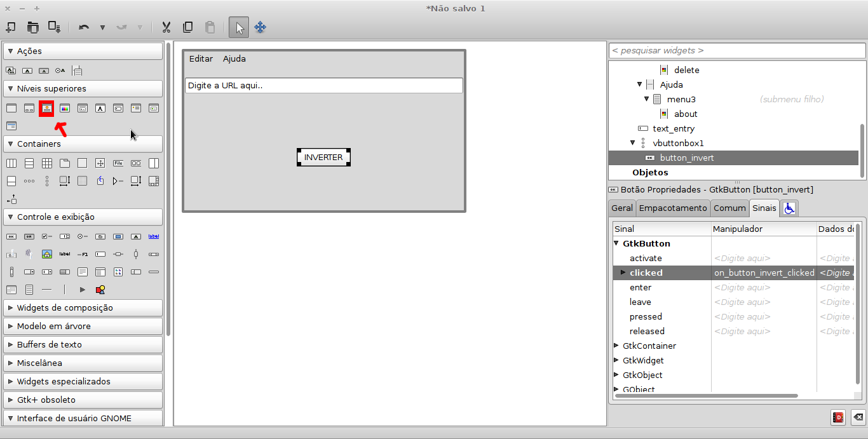Viewport: 868px width, 439px height.
Task: Click the Undo arrow in the toolbar
Action: [83, 27]
